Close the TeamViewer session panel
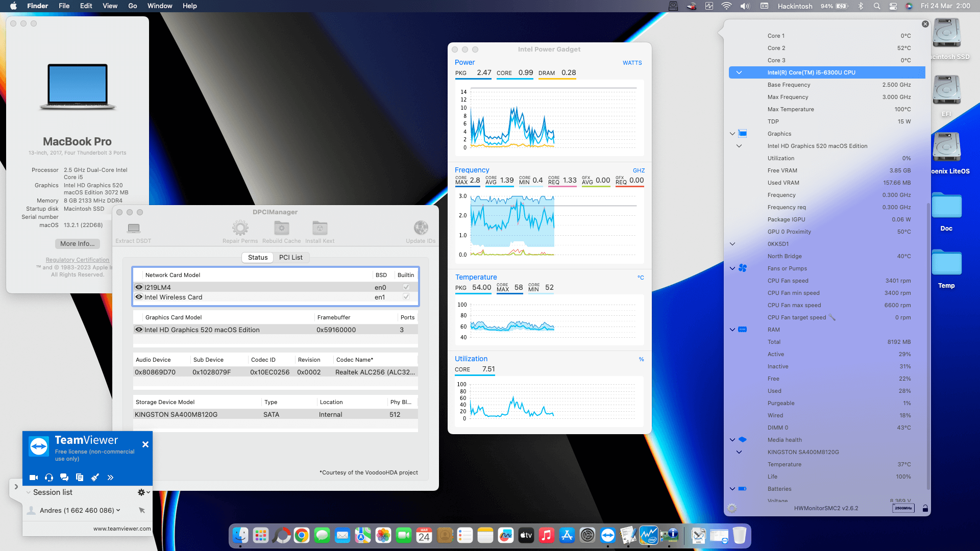 (145, 444)
